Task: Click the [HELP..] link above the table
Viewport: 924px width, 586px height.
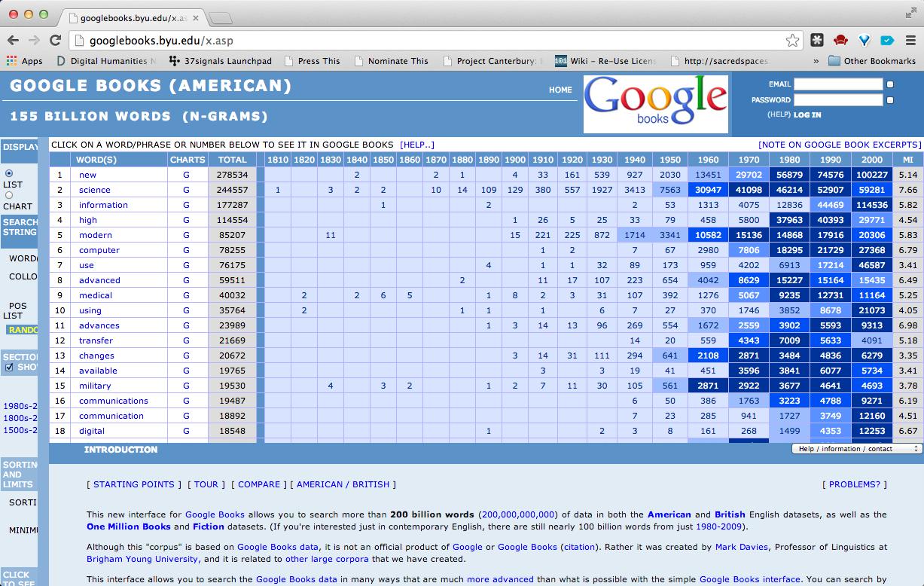Action: pyautogui.click(x=417, y=145)
